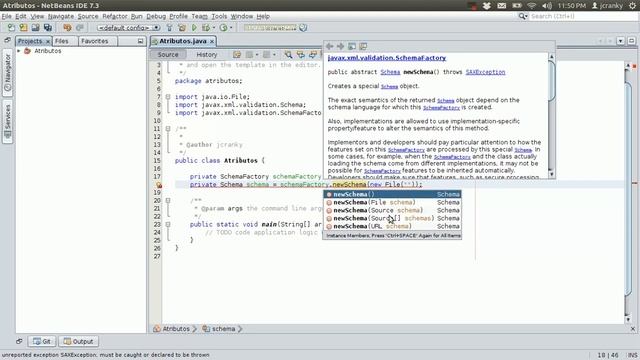Open the Debug Project dropdown arrow

(x=214, y=28)
